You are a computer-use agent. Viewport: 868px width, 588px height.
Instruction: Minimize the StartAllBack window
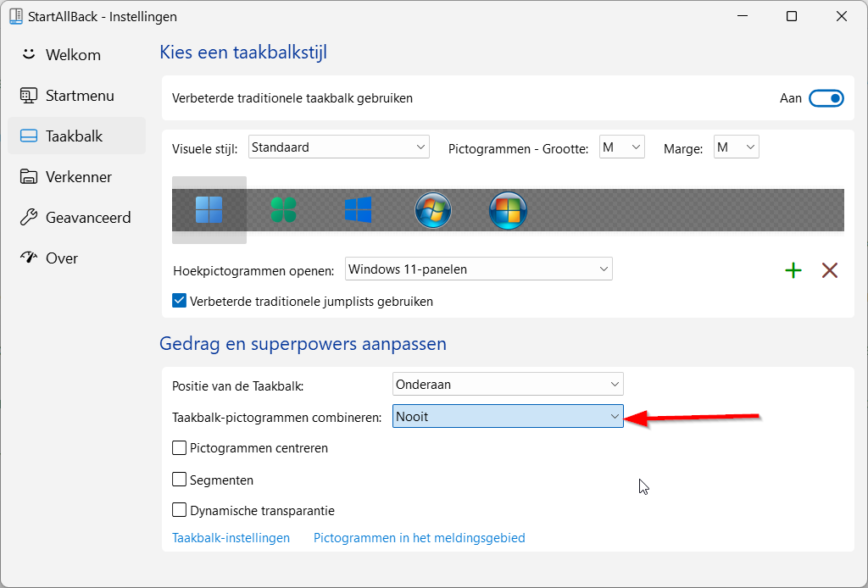point(743,16)
